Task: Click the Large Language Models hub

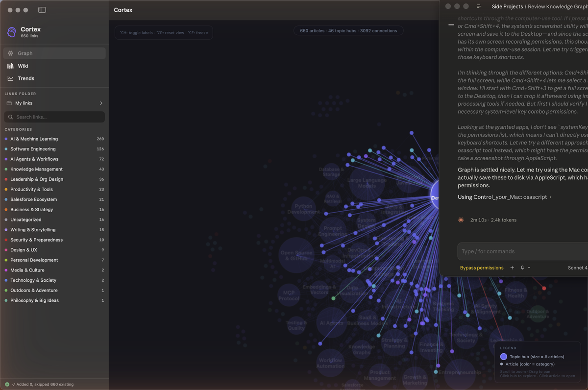Action: tap(367, 183)
